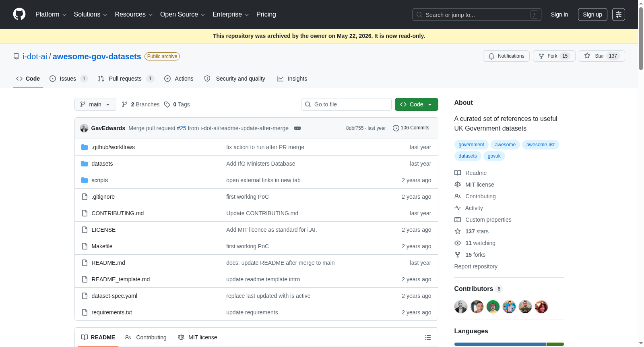This screenshot has height=347, width=644.
Task: Open MIT license link in About sidebar
Action: point(474,185)
